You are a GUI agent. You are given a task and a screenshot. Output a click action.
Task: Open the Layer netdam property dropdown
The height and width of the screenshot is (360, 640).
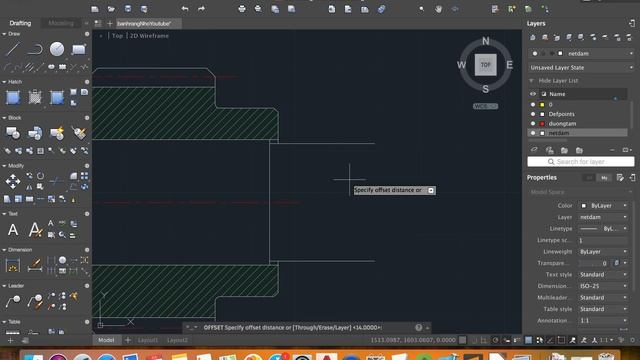604,217
